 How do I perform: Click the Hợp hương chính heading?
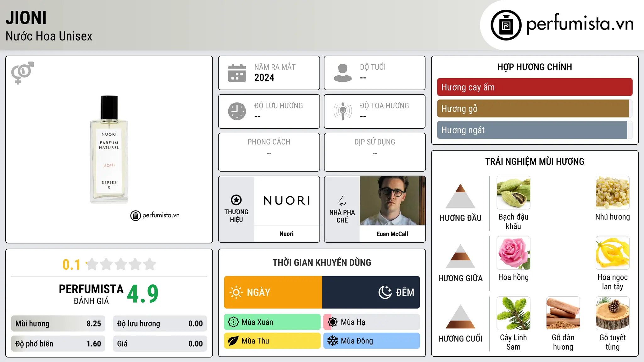tap(535, 67)
